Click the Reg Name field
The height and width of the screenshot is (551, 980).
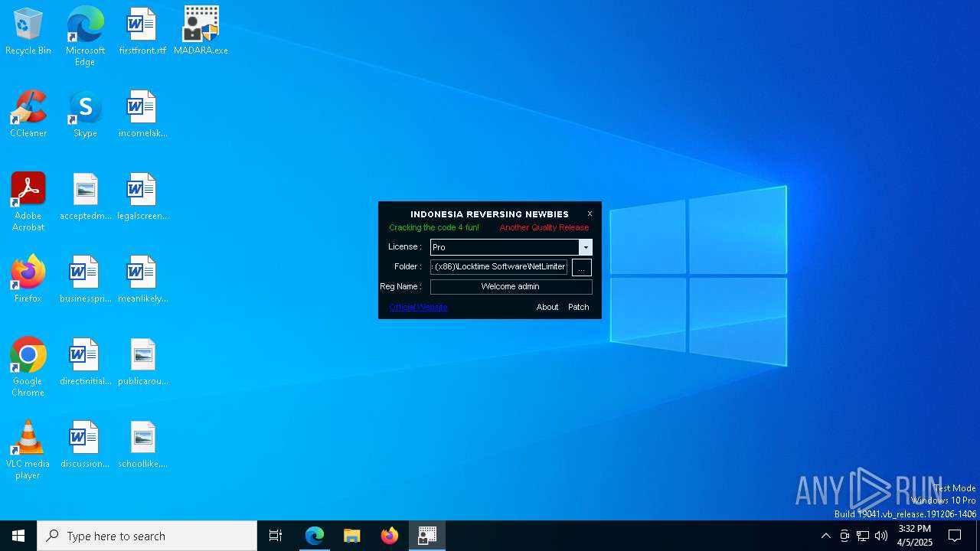coord(511,286)
